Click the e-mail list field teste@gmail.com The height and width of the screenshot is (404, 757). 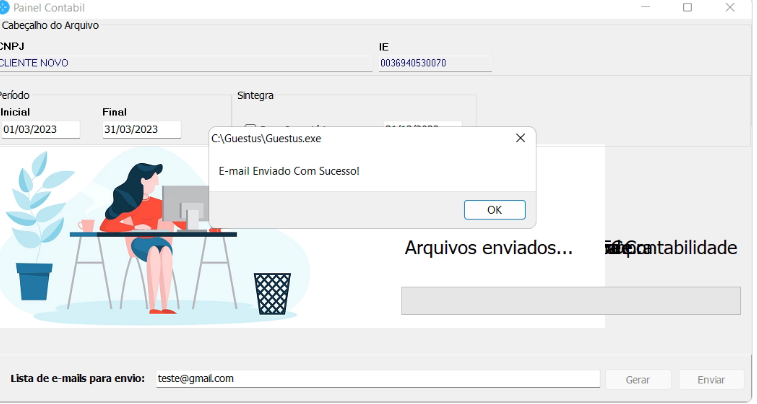tap(376, 379)
